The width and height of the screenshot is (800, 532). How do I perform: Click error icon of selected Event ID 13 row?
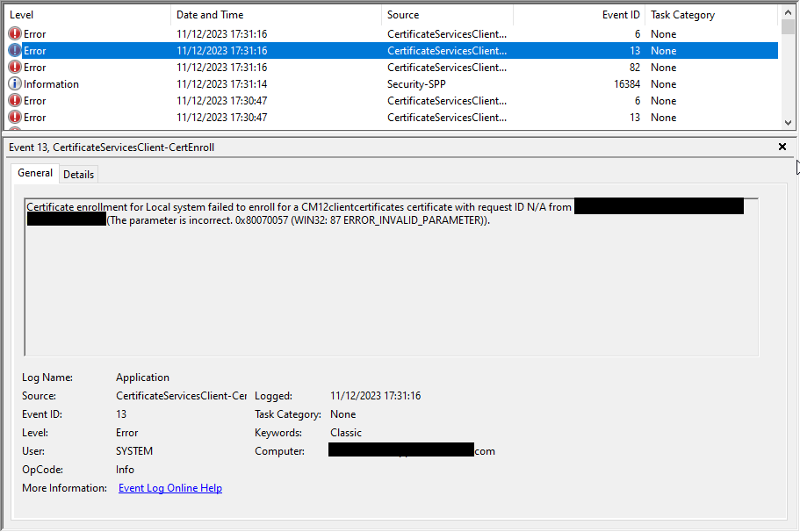click(15, 51)
